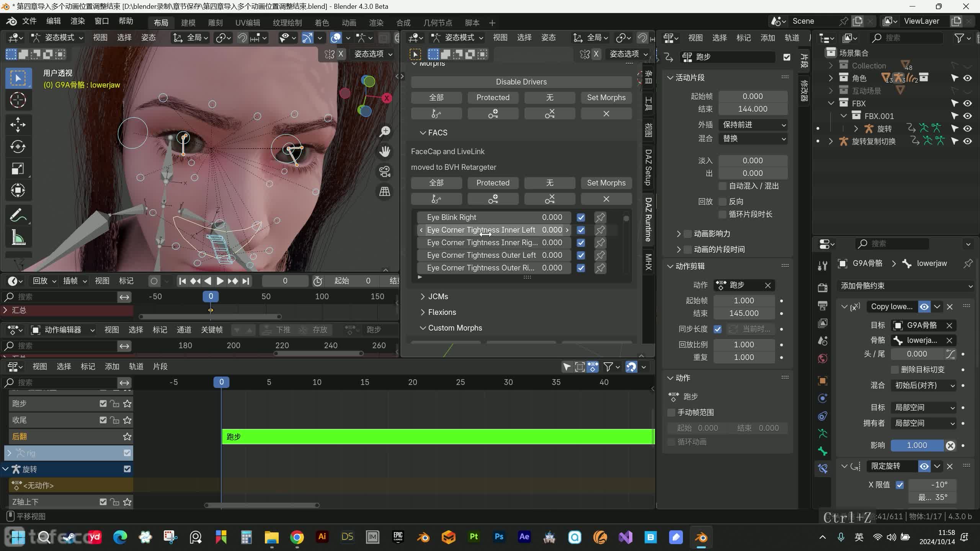The image size is (980, 551).
Task: Jump to timeline end frame
Action: click(x=246, y=281)
